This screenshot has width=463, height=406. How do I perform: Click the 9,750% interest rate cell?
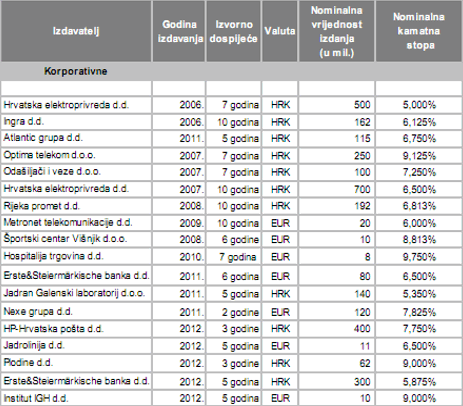click(419, 257)
